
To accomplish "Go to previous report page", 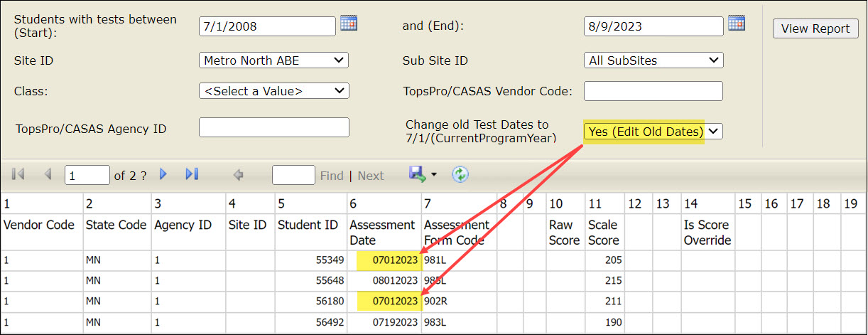I will 48,175.
